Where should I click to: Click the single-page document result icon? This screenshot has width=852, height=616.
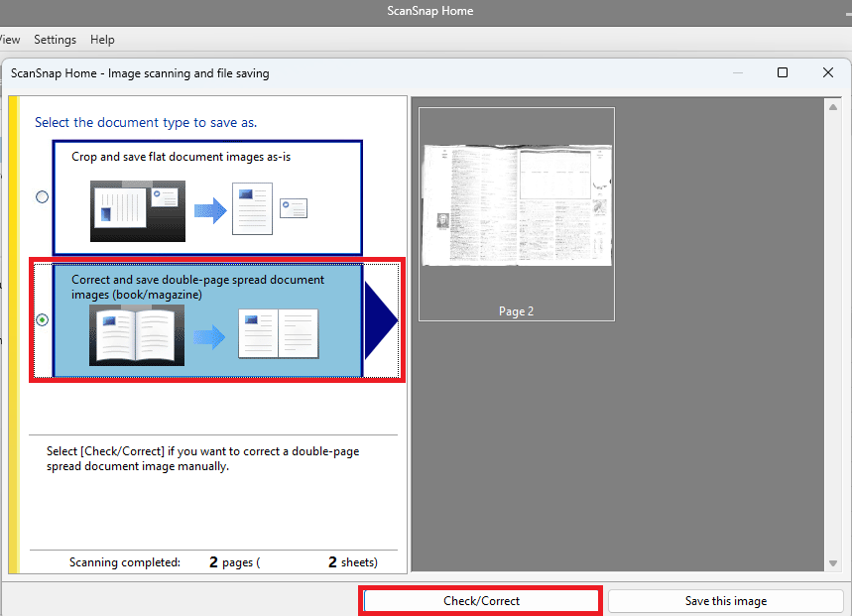pos(252,208)
